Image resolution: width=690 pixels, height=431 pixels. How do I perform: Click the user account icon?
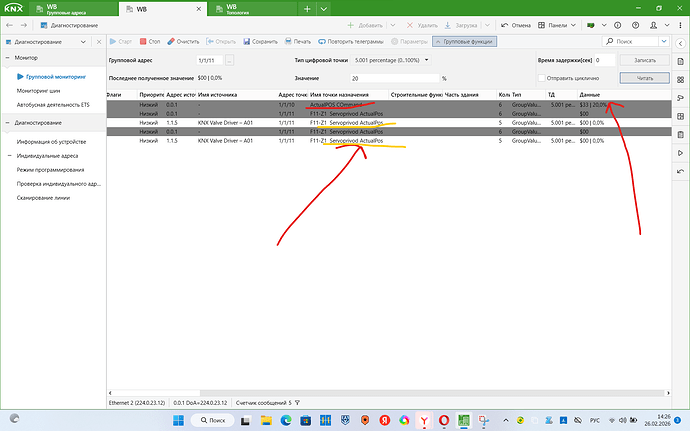tap(653, 26)
